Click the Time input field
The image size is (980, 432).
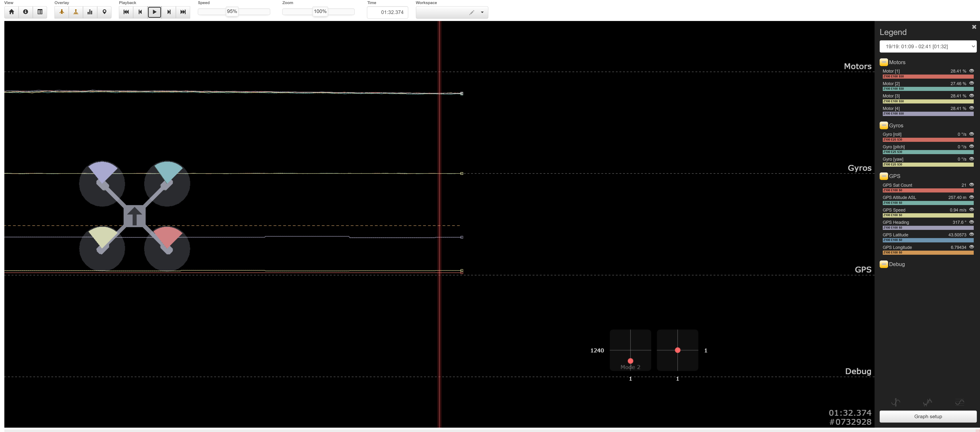(387, 12)
